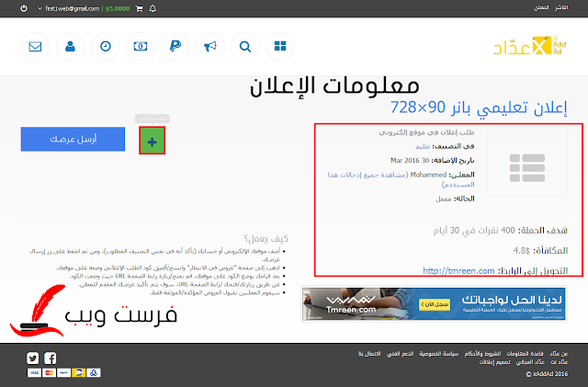Open the shopping cart icon
588x387 pixels.
click(139, 8)
